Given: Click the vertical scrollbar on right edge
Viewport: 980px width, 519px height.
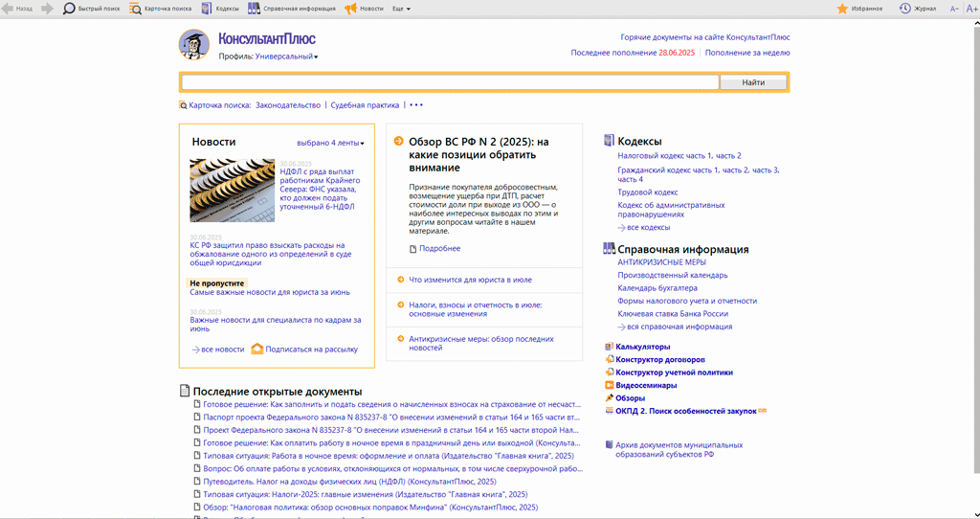Looking at the screenshot, I should pos(975,250).
